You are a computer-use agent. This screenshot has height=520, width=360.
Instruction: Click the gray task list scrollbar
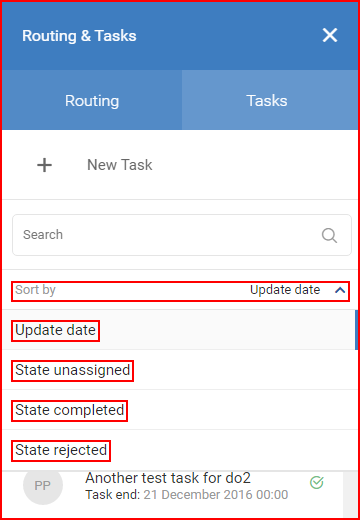tap(350, 493)
